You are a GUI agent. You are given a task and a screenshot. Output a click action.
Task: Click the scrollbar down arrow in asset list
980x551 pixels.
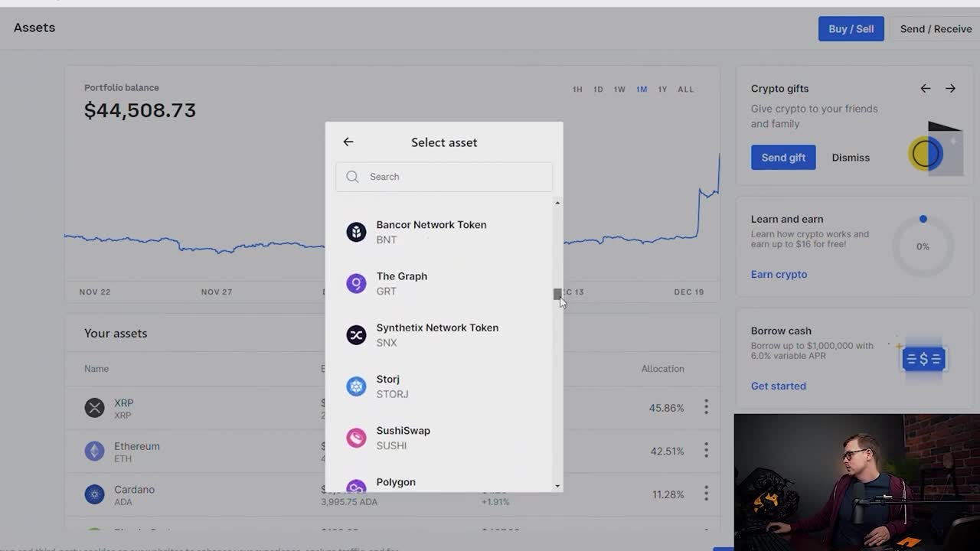[x=557, y=486]
